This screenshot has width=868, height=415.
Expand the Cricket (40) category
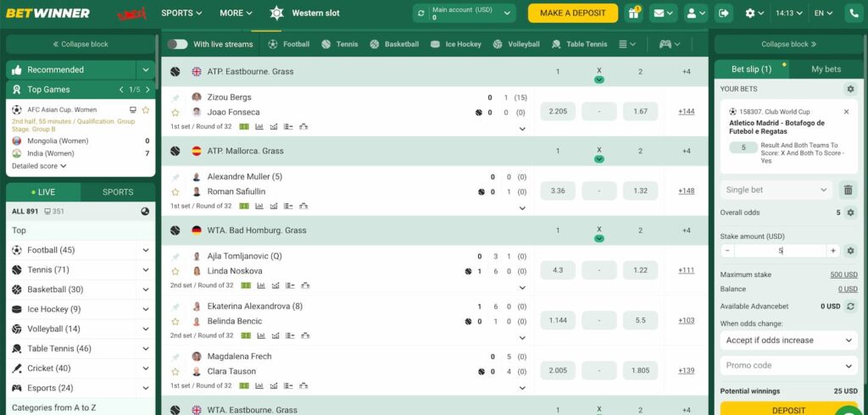pos(146,368)
